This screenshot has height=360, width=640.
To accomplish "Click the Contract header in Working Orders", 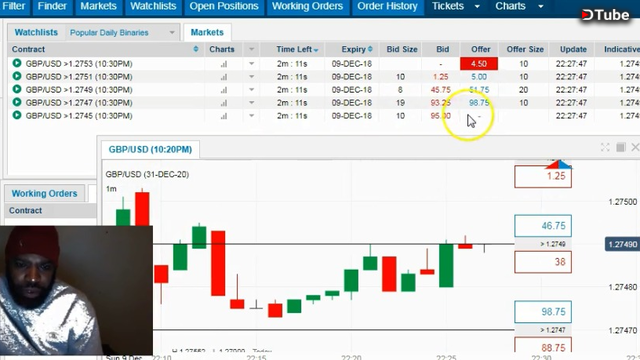I will coord(25,211).
